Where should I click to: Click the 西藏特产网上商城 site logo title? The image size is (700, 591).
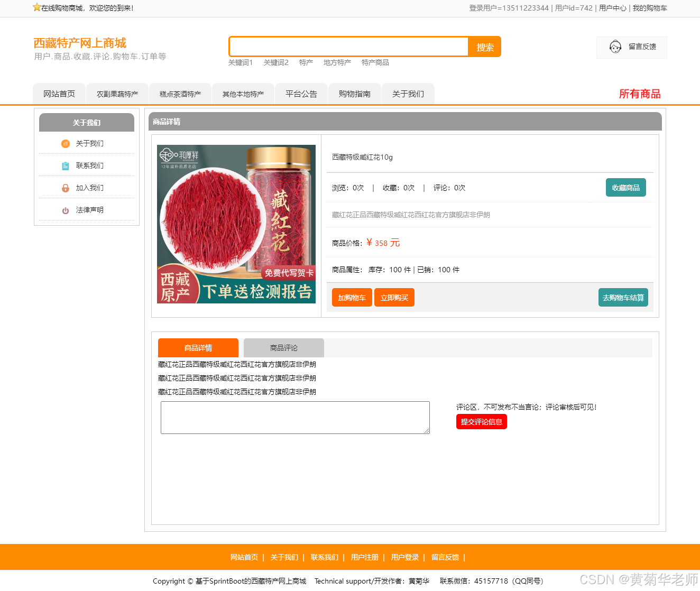tap(80, 43)
